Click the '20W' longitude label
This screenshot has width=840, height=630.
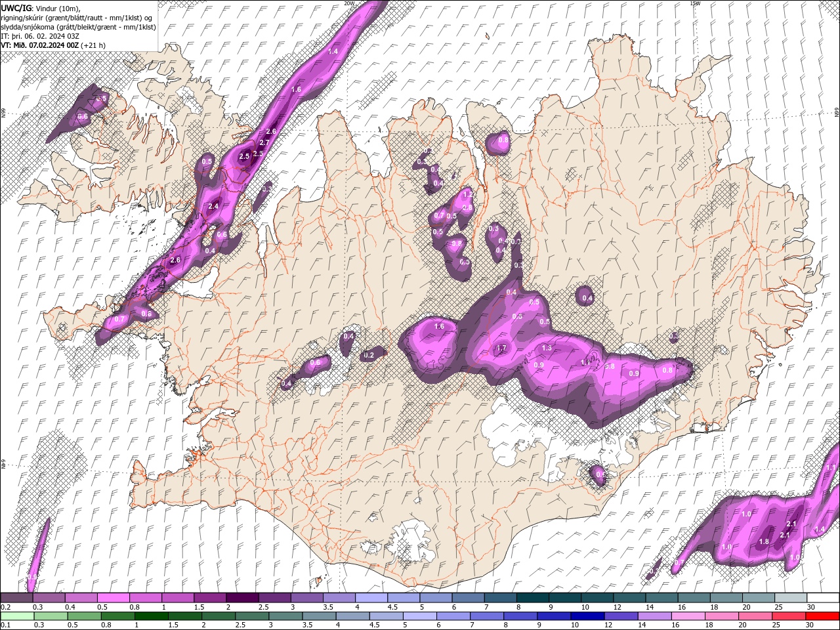349,3
